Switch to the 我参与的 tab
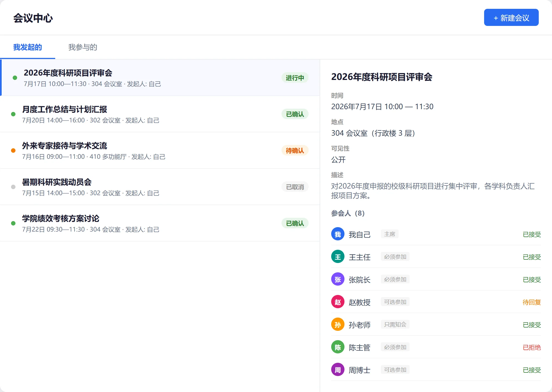 (x=83, y=47)
